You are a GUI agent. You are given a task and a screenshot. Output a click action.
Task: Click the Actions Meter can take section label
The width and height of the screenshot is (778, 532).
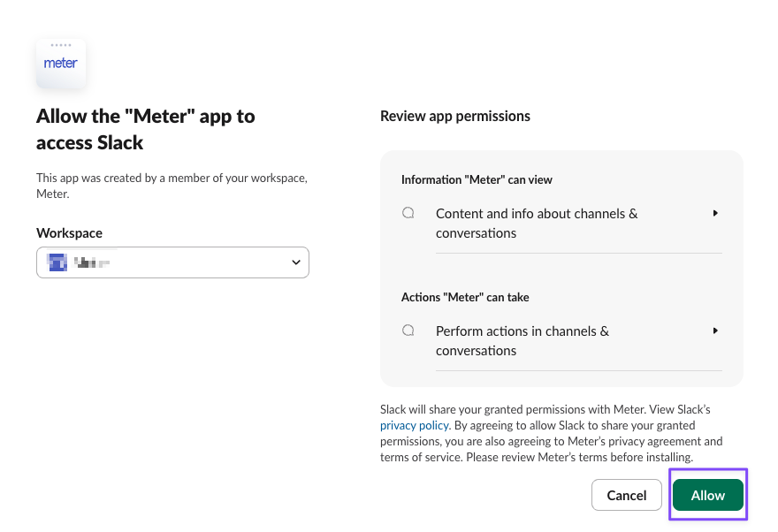pos(465,297)
